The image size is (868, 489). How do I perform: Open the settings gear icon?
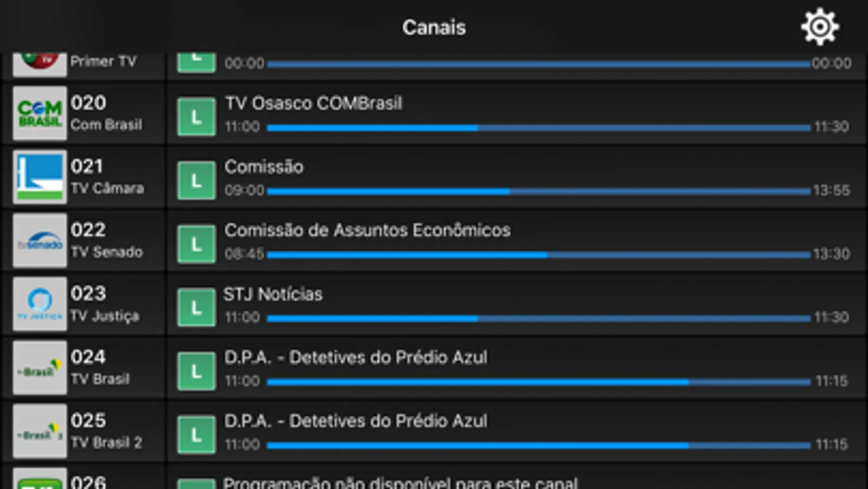(819, 26)
